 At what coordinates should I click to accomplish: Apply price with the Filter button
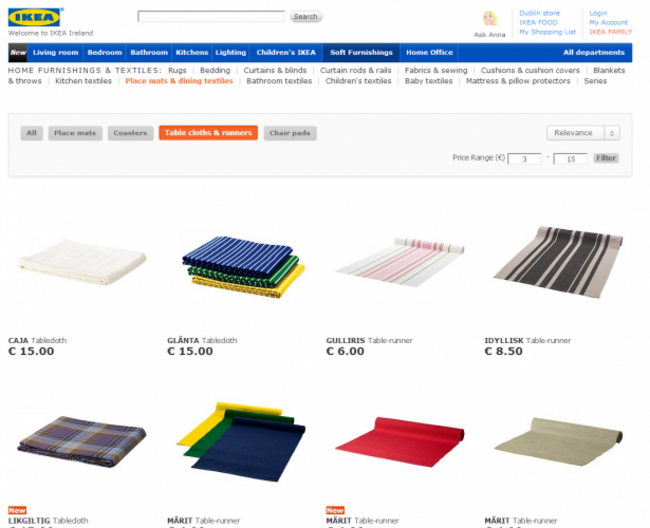(x=606, y=158)
